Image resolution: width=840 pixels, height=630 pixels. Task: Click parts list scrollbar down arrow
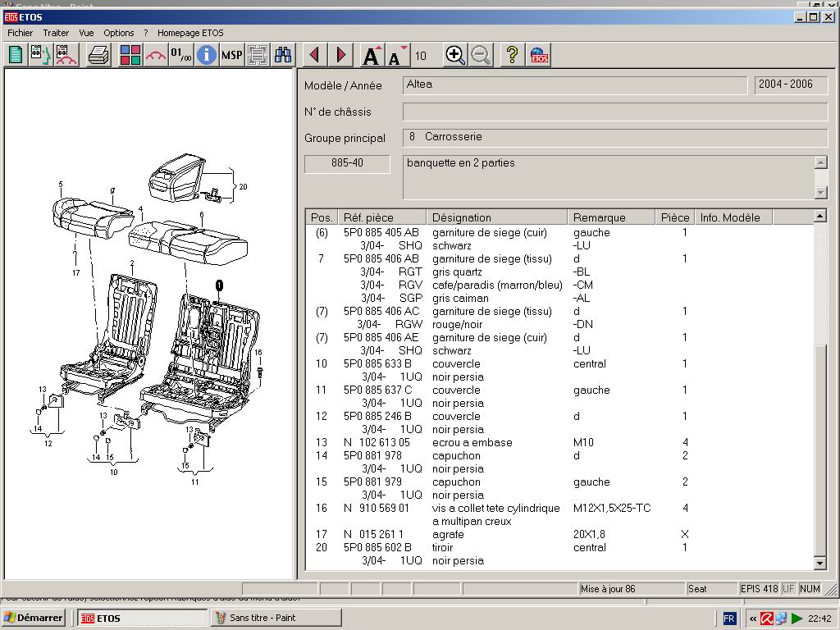(819, 563)
